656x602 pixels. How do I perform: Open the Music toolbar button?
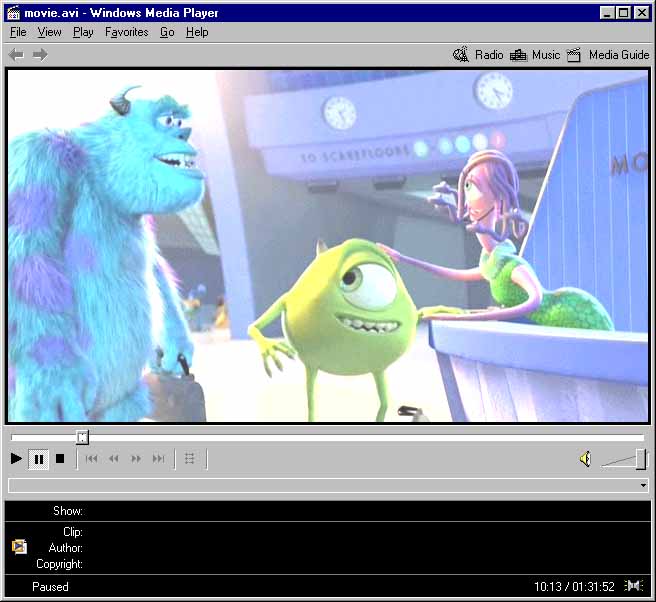tap(535, 55)
